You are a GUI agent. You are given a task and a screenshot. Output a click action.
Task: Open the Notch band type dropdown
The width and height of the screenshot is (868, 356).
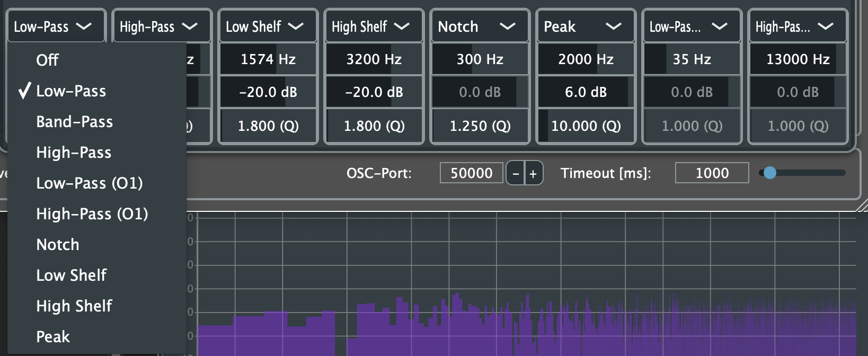pos(480,26)
